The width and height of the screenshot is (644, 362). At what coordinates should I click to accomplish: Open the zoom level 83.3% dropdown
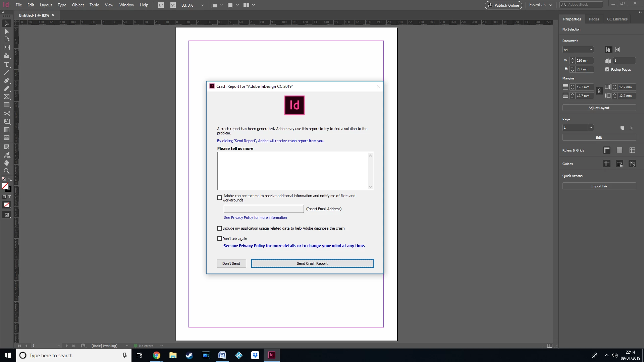[x=202, y=5]
